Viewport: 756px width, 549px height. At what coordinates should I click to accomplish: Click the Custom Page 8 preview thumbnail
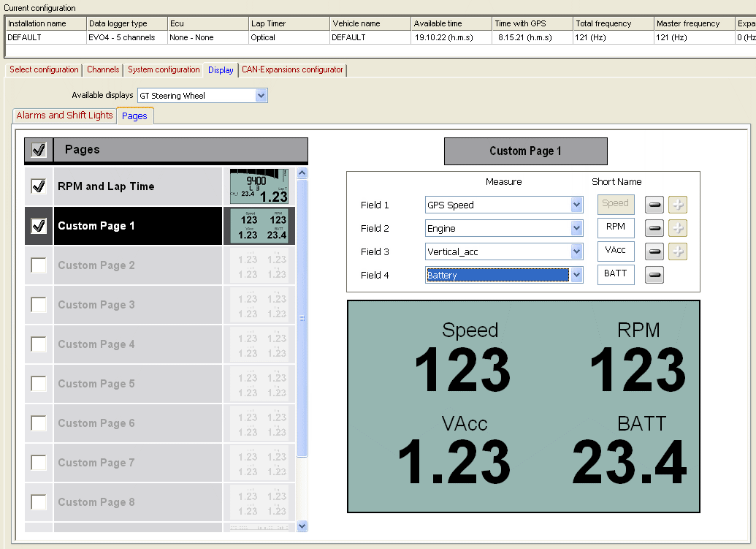tap(259, 502)
